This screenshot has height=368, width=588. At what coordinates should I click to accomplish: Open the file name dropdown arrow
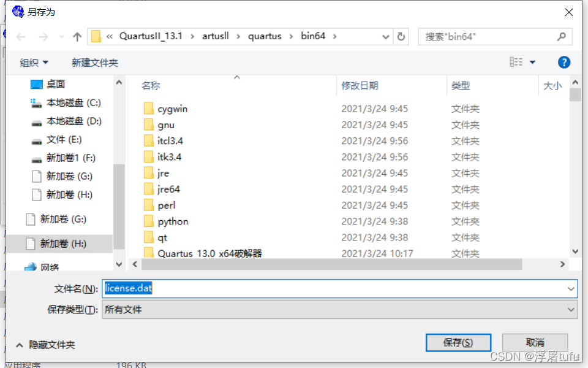(x=571, y=289)
